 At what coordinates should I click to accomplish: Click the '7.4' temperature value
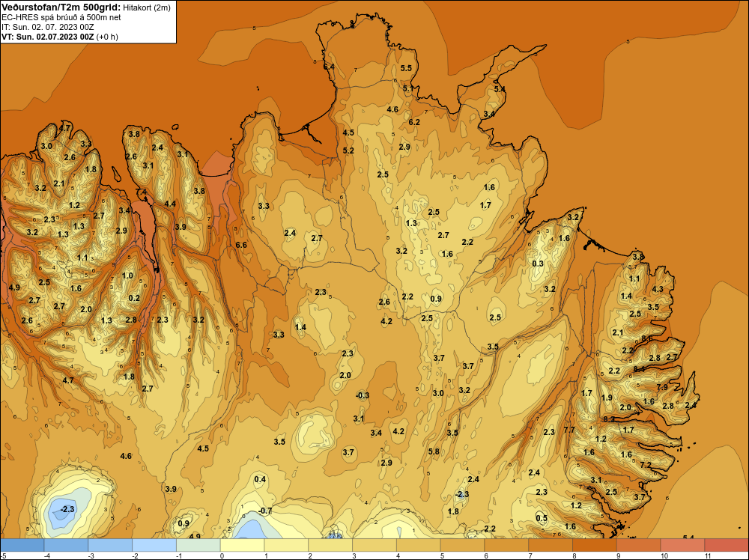pos(142,192)
